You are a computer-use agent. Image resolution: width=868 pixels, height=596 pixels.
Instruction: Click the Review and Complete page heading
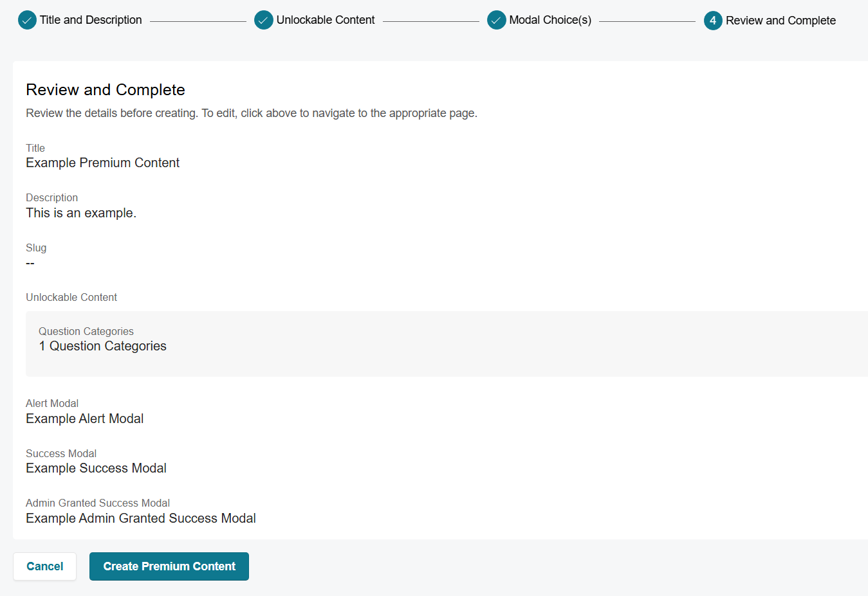[x=106, y=90]
